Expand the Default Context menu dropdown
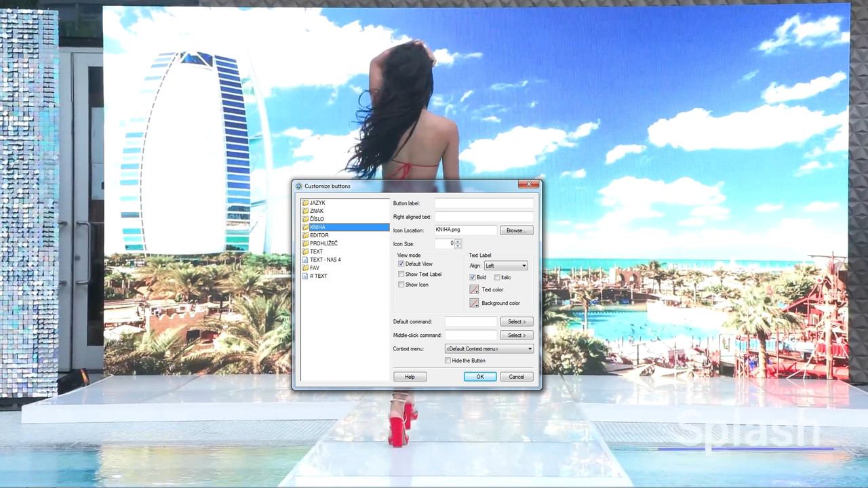Screen dimensions: 868x488 pyautogui.click(x=489, y=348)
